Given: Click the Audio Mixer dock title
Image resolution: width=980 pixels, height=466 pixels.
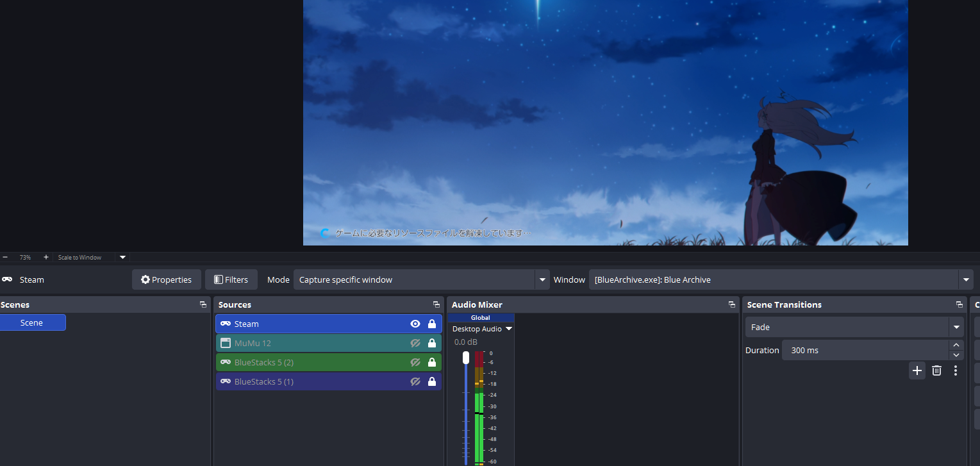Looking at the screenshot, I should 477,304.
